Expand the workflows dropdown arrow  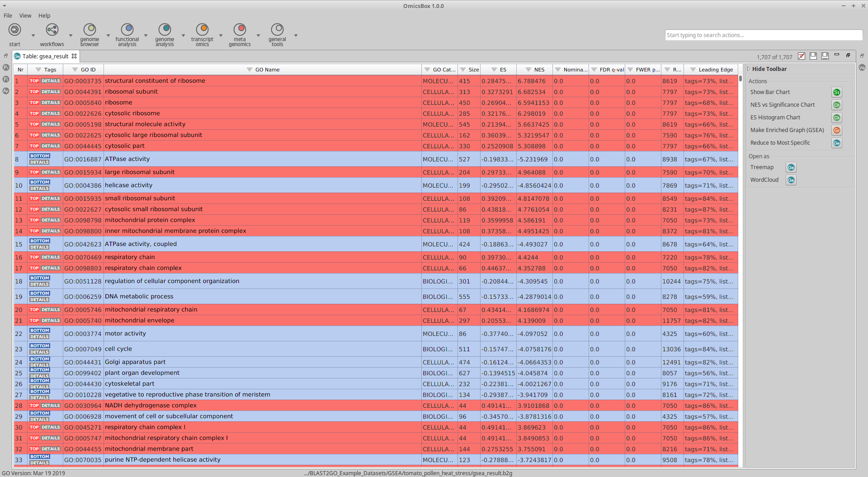[71, 35]
